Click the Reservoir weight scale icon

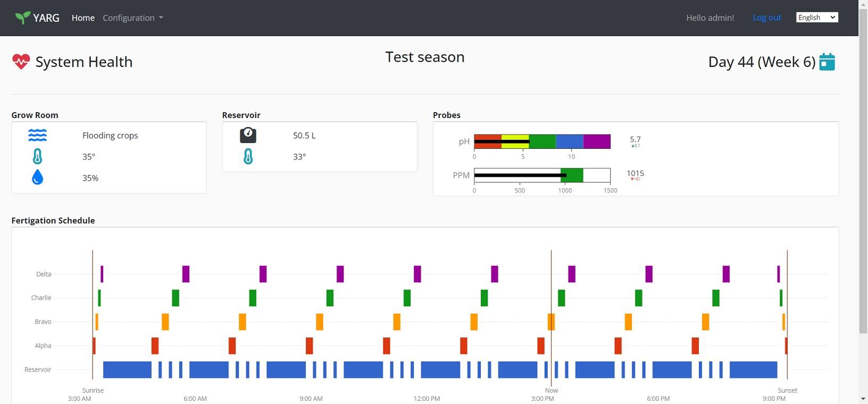(248, 136)
